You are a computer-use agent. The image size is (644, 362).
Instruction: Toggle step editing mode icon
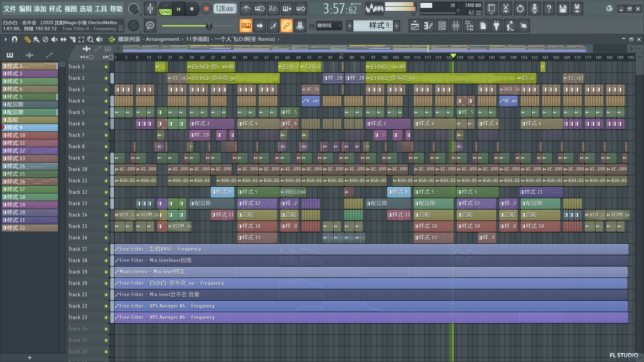click(273, 25)
